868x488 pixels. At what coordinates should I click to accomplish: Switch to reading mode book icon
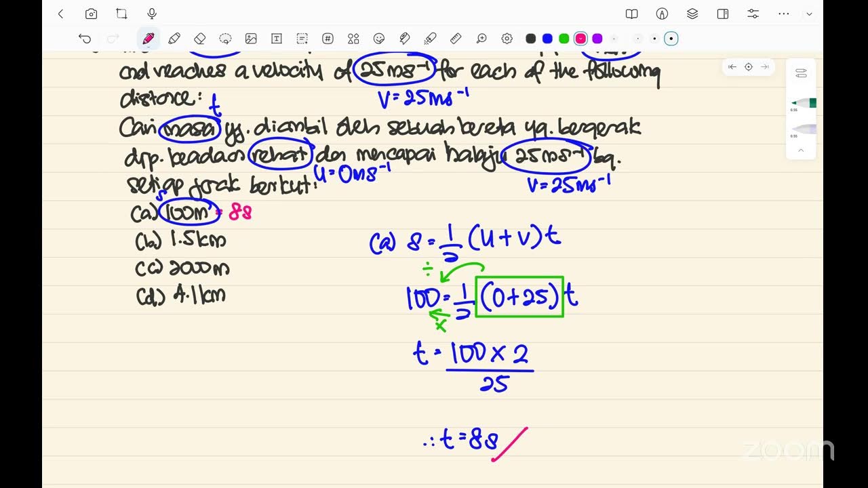[631, 14]
